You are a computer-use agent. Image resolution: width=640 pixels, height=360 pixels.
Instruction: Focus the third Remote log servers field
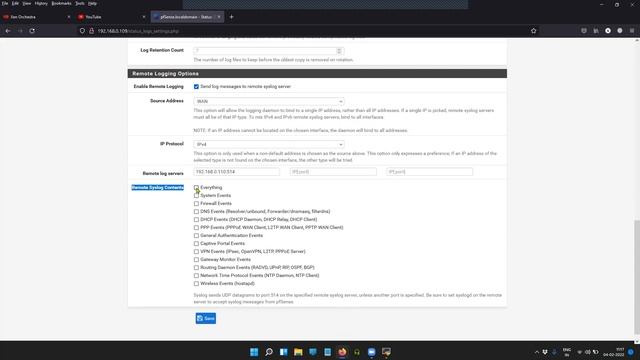[x=429, y=172]
